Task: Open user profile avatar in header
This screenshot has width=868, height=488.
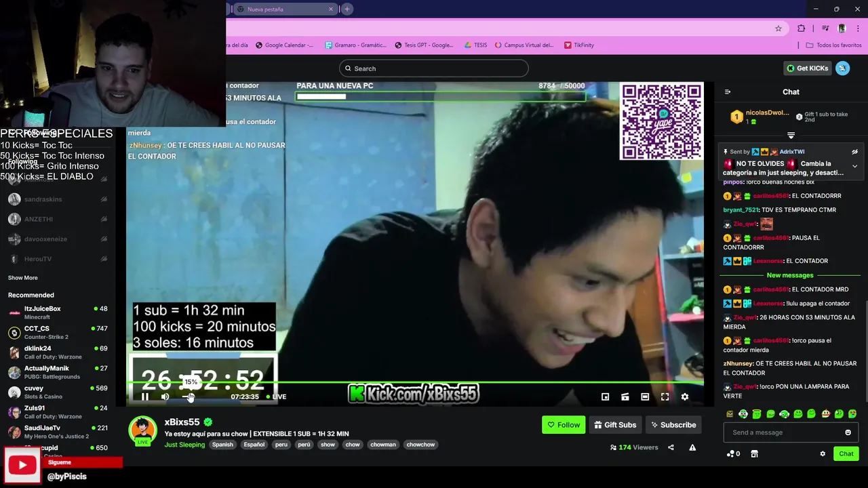Action: point(842,68)
